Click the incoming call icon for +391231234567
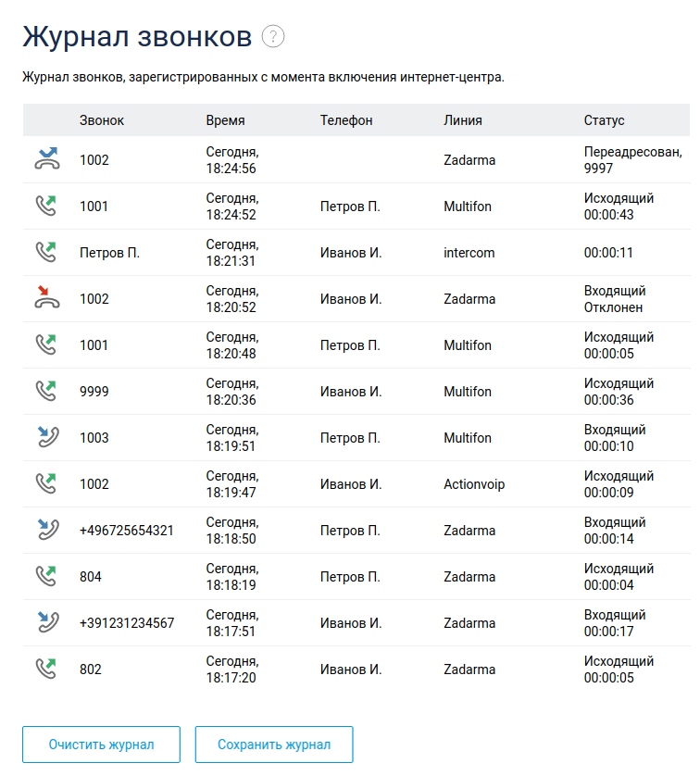Viewport: 700px width, 776px height. pyautogui.click(x=46, y=622)
